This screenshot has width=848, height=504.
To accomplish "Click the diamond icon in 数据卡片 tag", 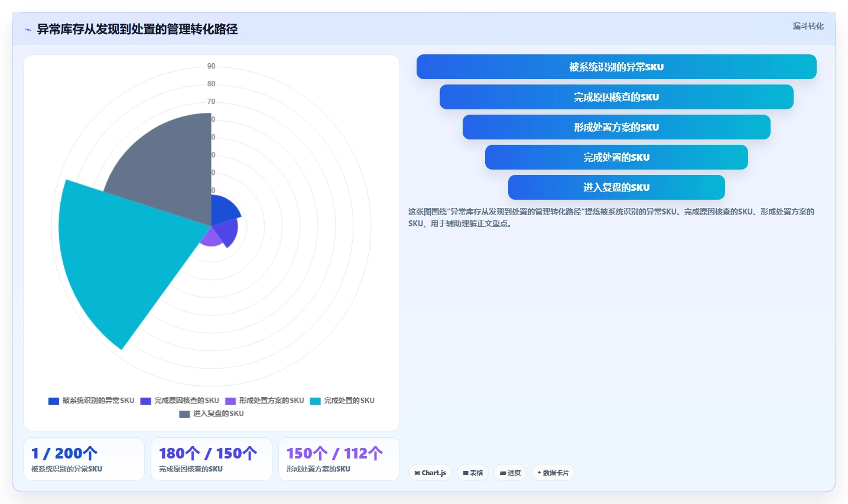I will [x=540, y=473].
